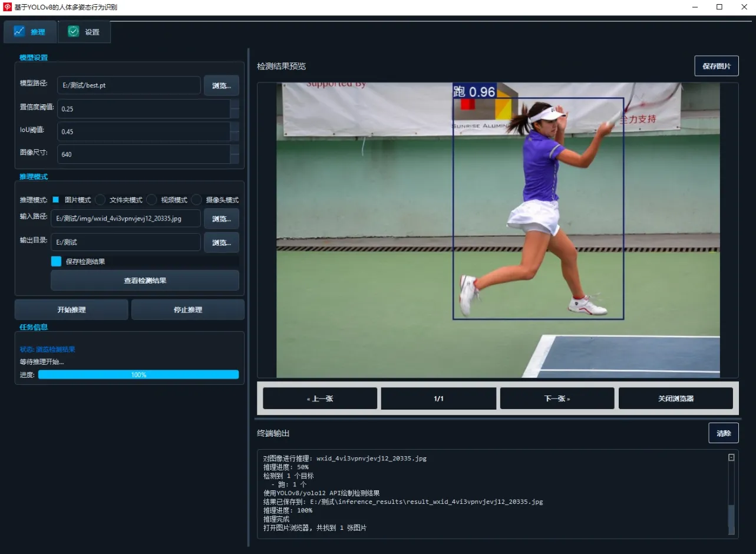Click the terminal scrollbar up arrow

(x=731, y=457)
